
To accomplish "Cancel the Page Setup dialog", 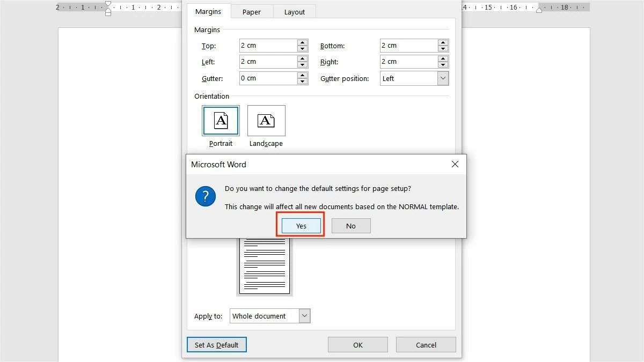I will [426, 344].
